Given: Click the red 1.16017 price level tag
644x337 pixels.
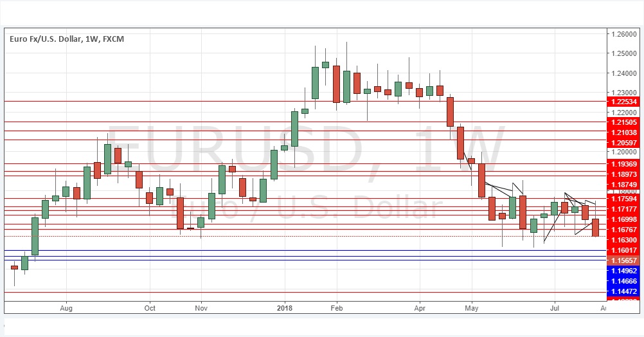Looking at the screenshot, I should point(623,250).
